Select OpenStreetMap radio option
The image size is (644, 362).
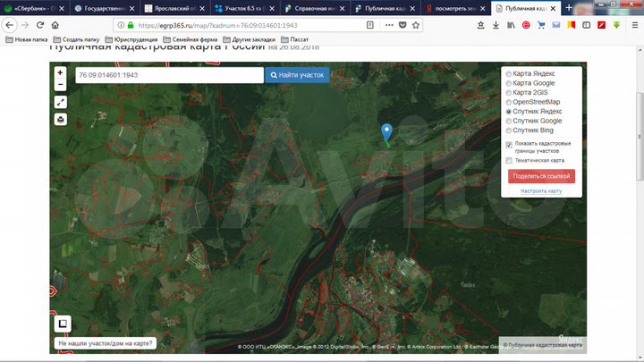point(510,102)
